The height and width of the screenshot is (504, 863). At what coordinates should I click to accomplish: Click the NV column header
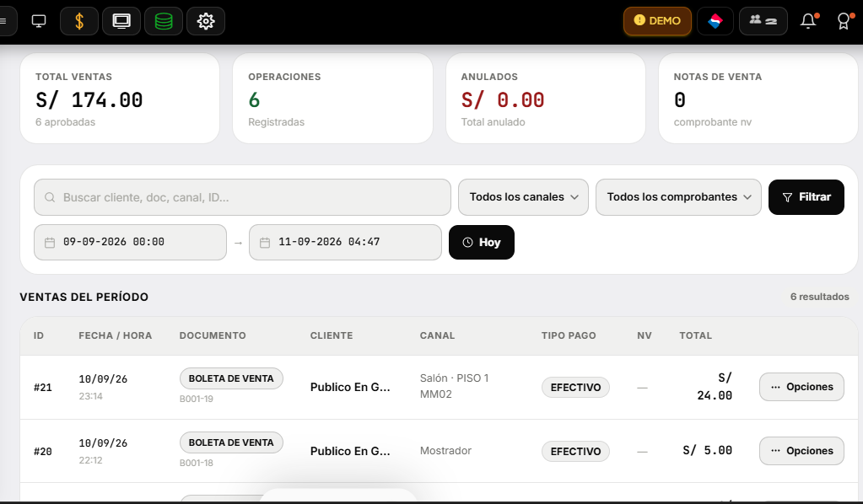[645, 335]
